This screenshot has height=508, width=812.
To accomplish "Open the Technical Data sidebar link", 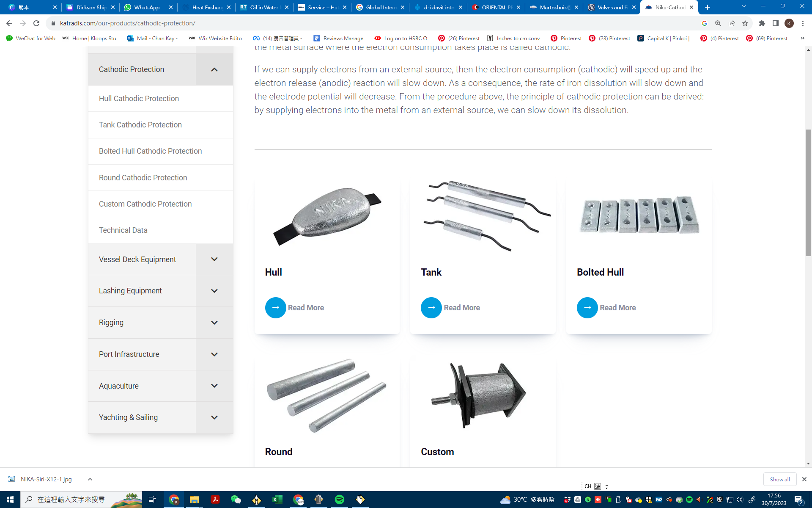I will click(x=123, y=230).
